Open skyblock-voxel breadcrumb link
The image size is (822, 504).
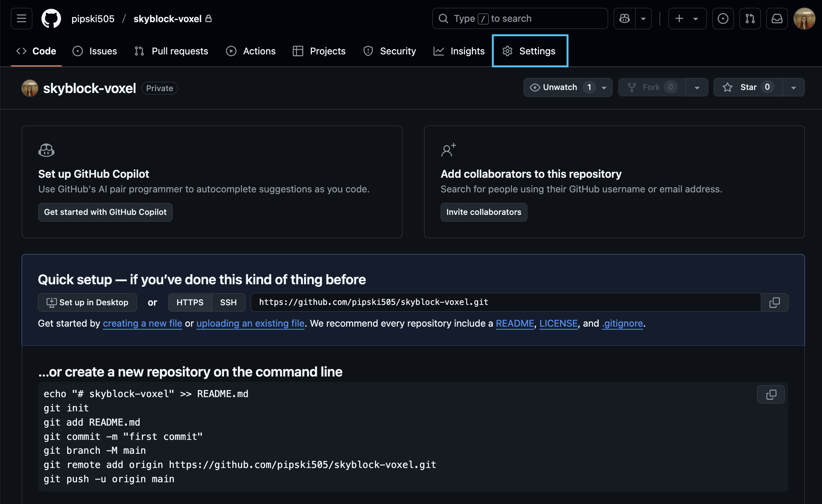167,18
